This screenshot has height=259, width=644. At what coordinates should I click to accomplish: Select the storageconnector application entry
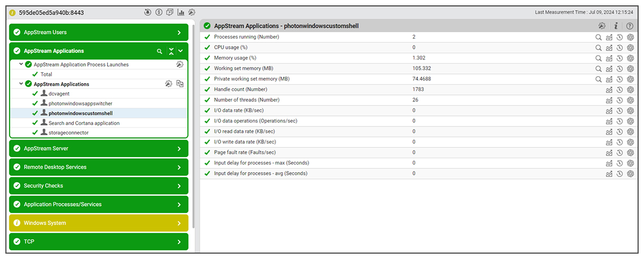coord(68,132)
